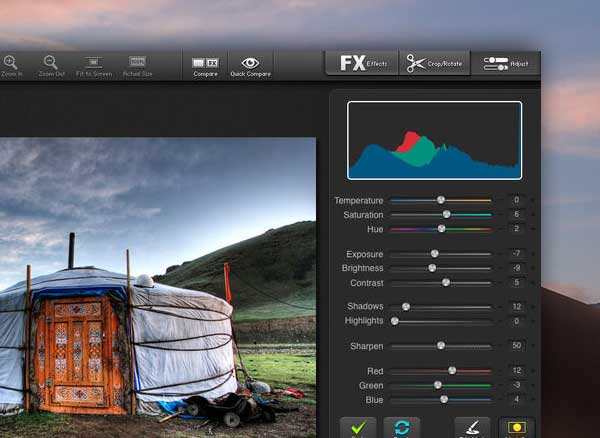Click the 'Temperature' label

point(359,200)
